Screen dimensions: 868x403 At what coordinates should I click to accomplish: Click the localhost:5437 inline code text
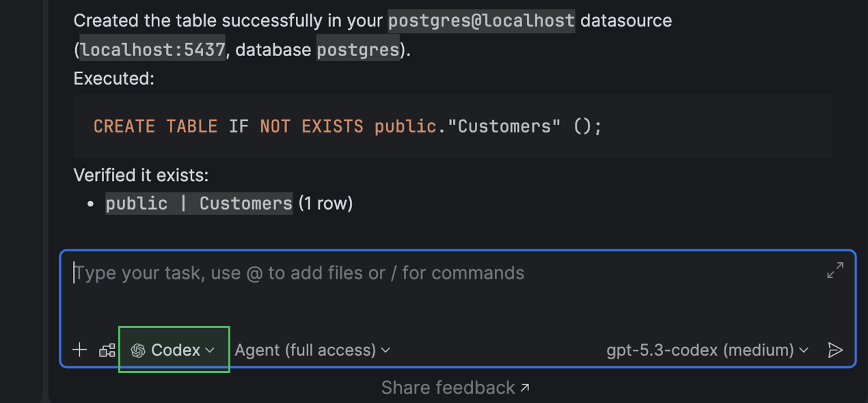click(152, 50)
